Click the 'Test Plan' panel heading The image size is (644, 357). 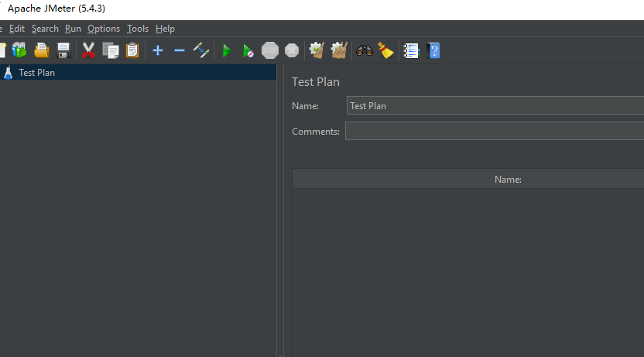pyautogui.click(x=316, y=82)
